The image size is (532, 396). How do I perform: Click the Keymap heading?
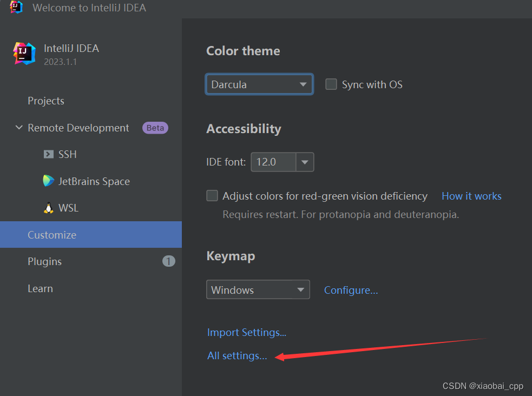click(231, 256)
